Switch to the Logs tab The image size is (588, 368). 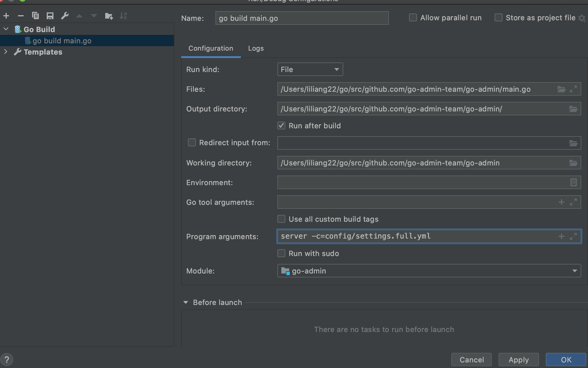pos(256,48)
